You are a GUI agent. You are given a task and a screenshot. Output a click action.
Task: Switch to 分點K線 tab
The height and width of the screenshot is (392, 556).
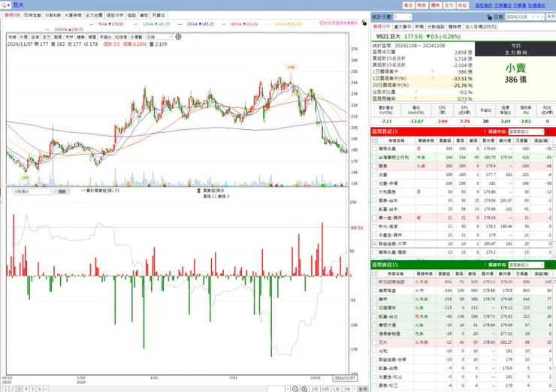pos(53,15)
